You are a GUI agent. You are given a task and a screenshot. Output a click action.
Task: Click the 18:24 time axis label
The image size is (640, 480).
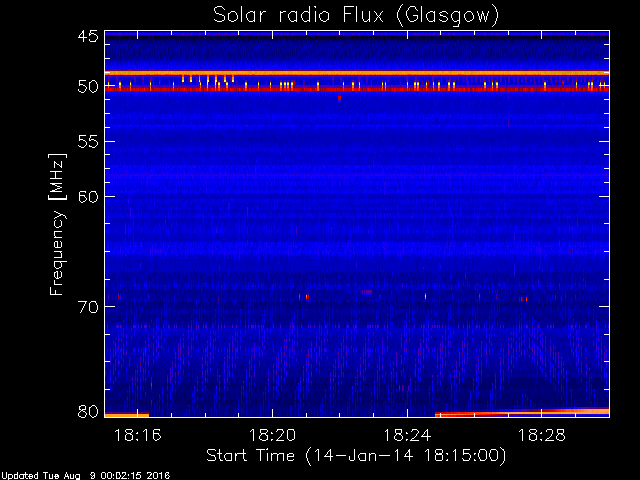click(x=407, y=435)
